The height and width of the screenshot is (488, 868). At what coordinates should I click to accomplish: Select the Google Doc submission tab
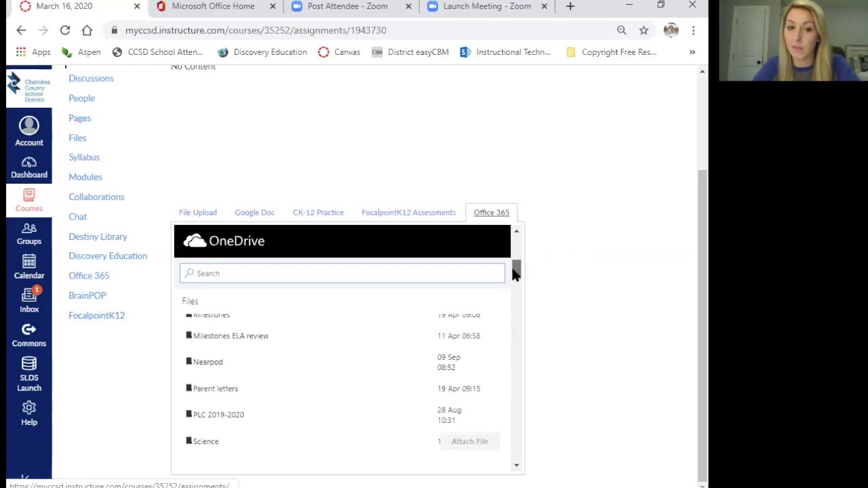(x=255, y=213)
